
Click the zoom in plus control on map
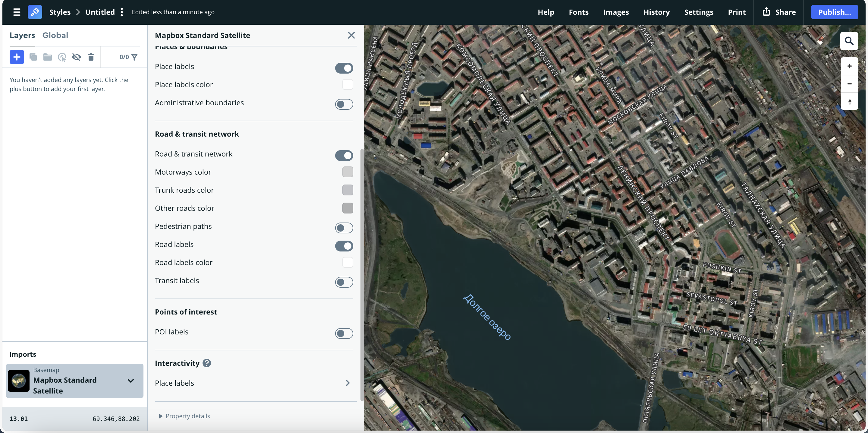tap(850, 66)
